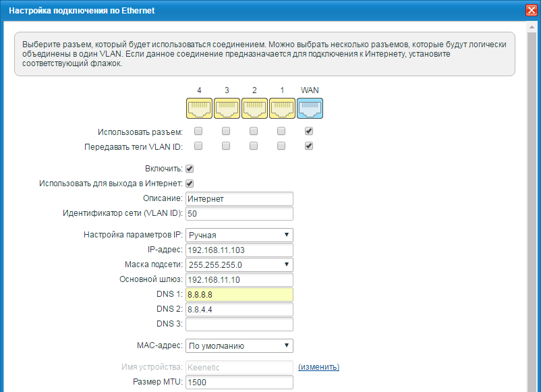Image resolution: width=541 pixels, height=392 pixels.
Task: Click the port 3 Ethernet icon
Action: (227, 108)
